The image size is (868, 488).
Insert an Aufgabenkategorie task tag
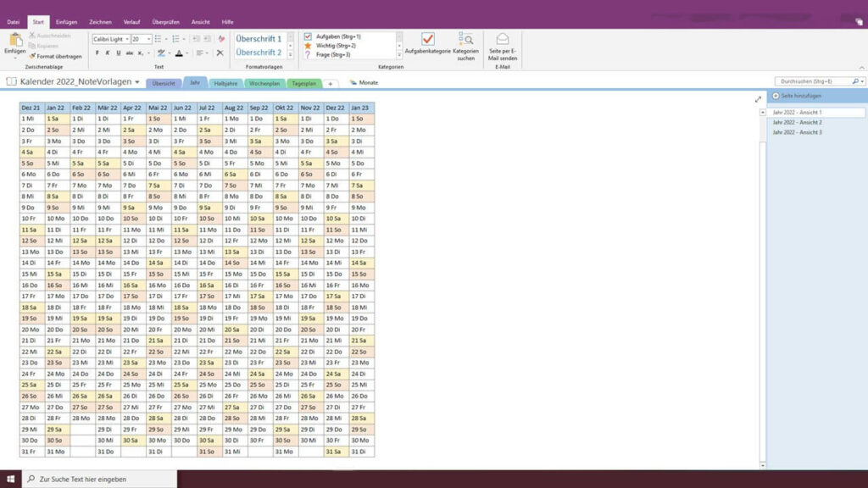428,41
